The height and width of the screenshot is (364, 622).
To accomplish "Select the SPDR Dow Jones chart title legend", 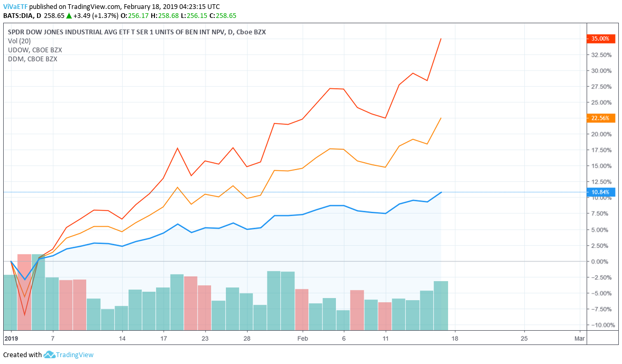I will pos(137,32).
